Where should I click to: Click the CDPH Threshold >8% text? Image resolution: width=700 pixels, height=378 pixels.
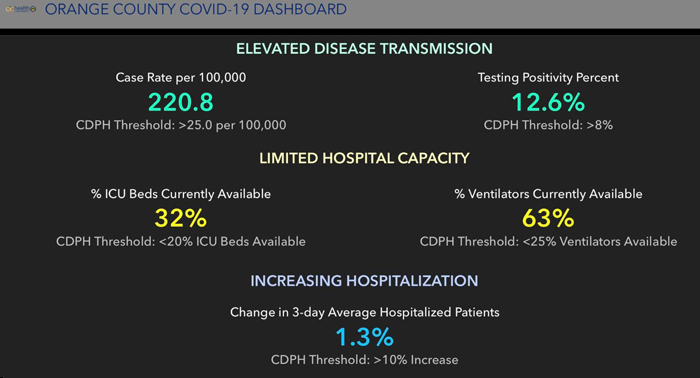click(548, 125)
